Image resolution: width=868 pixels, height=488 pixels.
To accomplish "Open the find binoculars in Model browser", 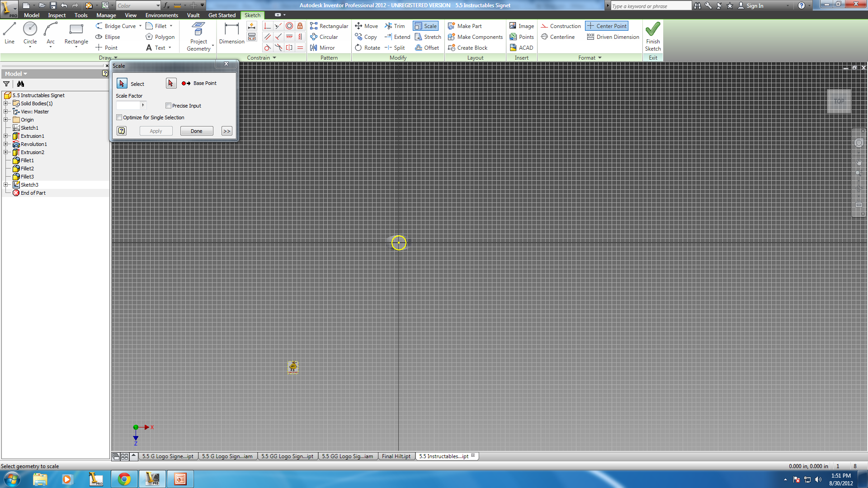I will pos(20,84).
